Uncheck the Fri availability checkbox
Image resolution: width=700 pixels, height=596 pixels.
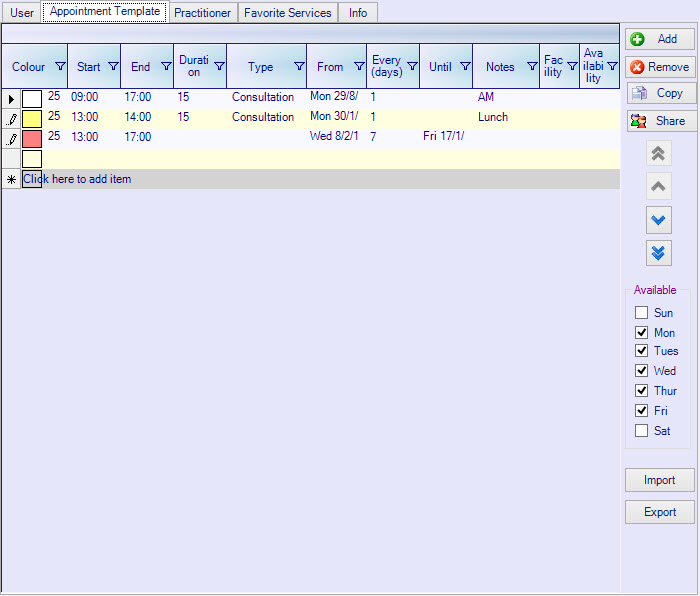pos(642,410)
